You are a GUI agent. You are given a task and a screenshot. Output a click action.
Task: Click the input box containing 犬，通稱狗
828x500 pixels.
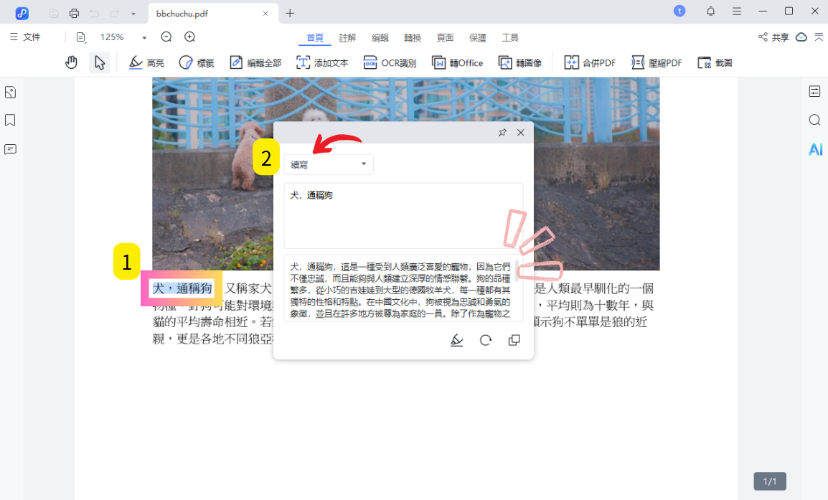point(403,215)
